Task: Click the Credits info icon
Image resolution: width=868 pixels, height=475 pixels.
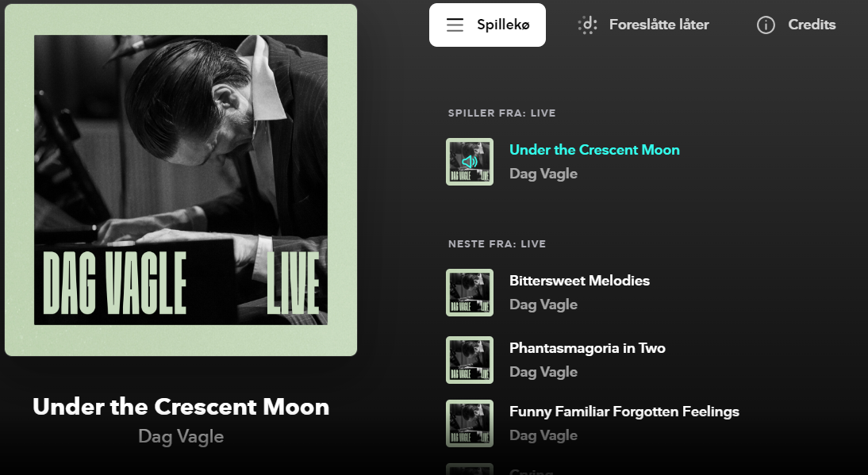Action: coord(766,25)
